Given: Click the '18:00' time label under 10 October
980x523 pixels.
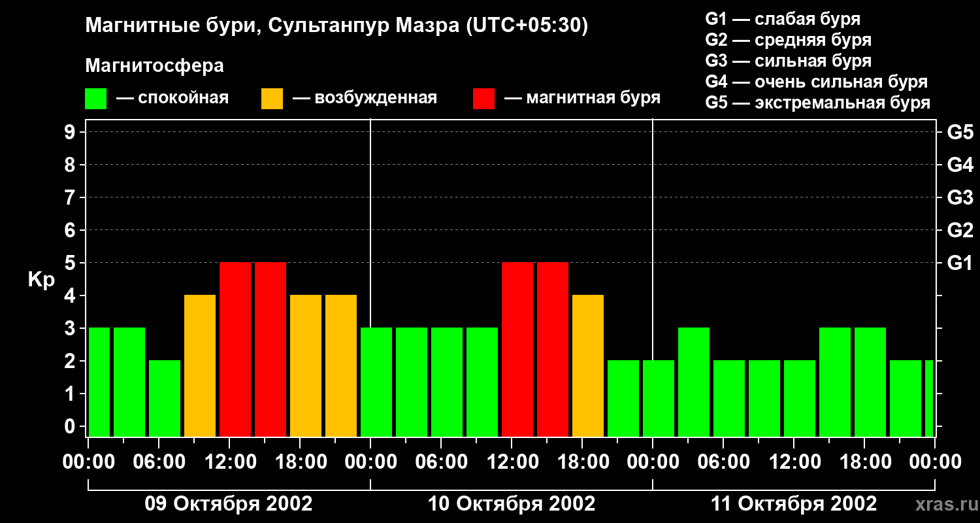Looking at the screenshot, I should click(582, 462).
